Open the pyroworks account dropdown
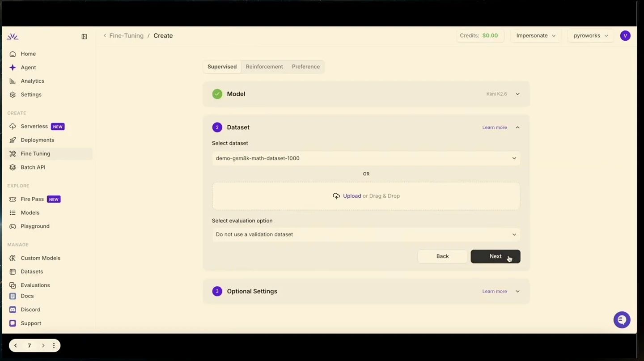 591,36
